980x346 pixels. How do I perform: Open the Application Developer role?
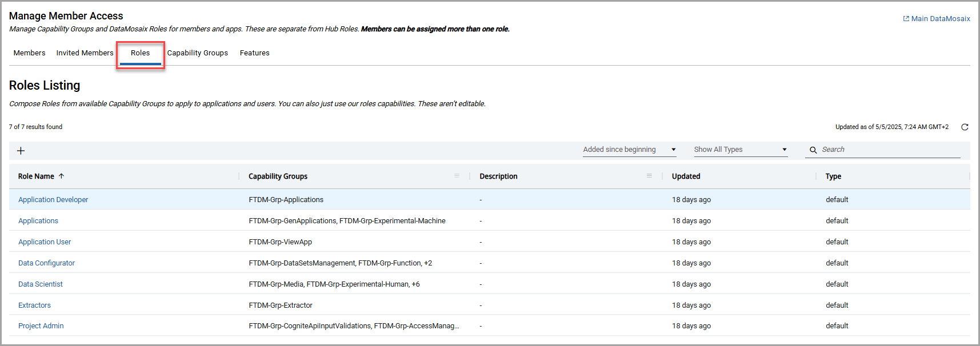pyautogui.click(x=53, y=200)
